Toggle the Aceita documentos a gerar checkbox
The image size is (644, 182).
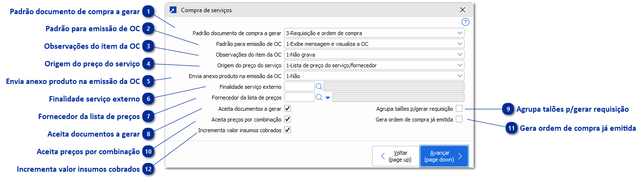[288, 108]
